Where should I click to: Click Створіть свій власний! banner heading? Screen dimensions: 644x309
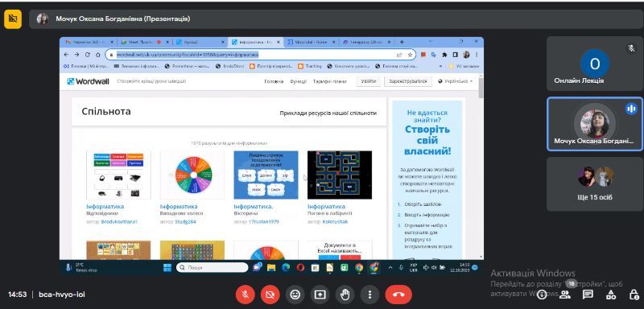(x=427, y=140)
